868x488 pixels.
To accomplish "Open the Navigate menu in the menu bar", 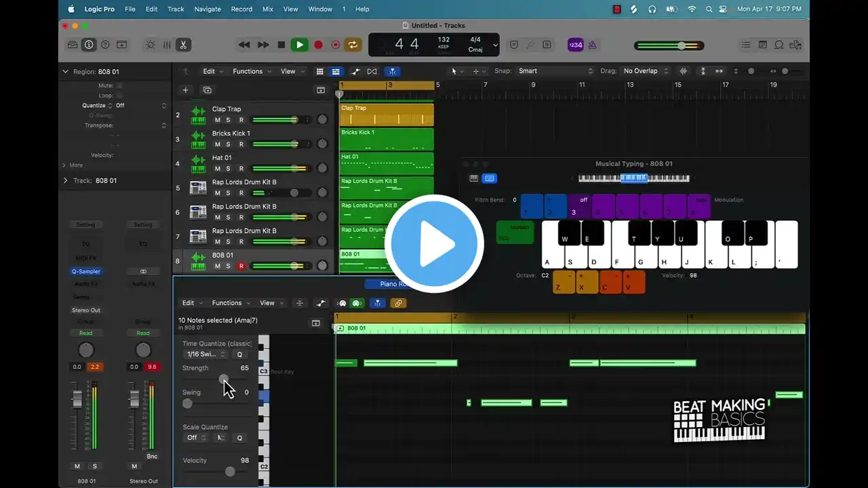I will coord(208,9).
